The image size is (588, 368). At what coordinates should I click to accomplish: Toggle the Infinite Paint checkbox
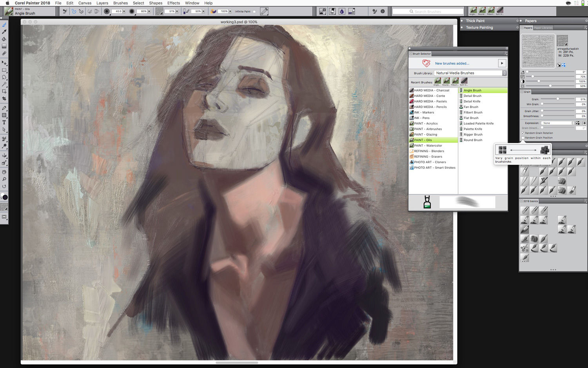[254, 12]
